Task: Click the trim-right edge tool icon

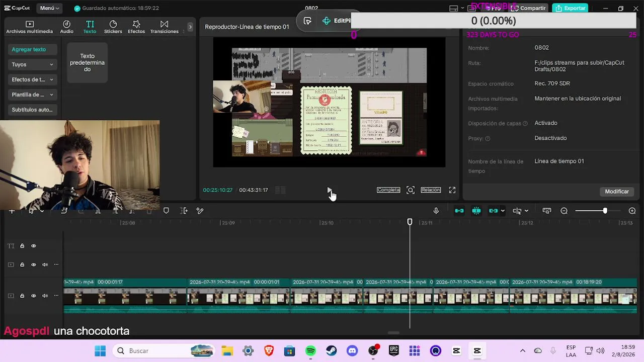Action: coord(184,211)
